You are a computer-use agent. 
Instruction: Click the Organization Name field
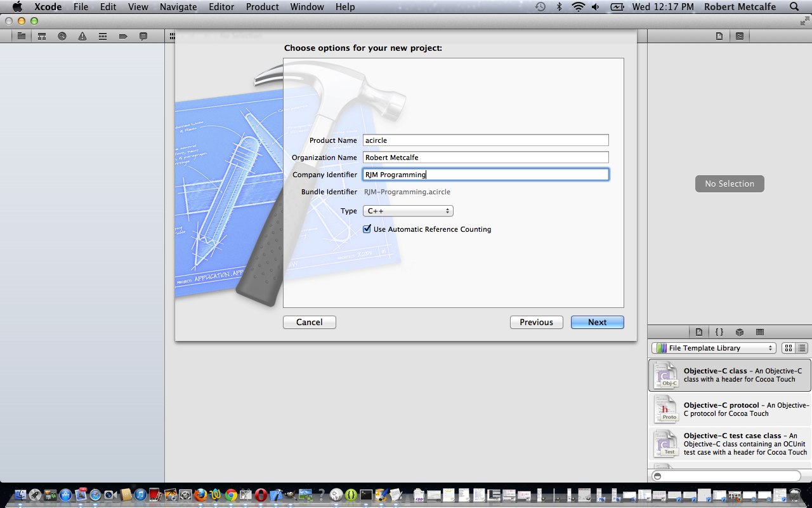(485, 157)
